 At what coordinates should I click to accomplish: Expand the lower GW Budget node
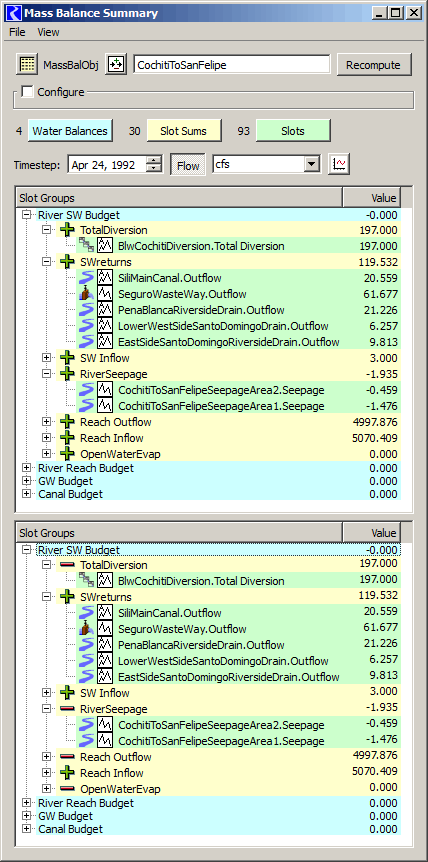click(x=26, y=816)
